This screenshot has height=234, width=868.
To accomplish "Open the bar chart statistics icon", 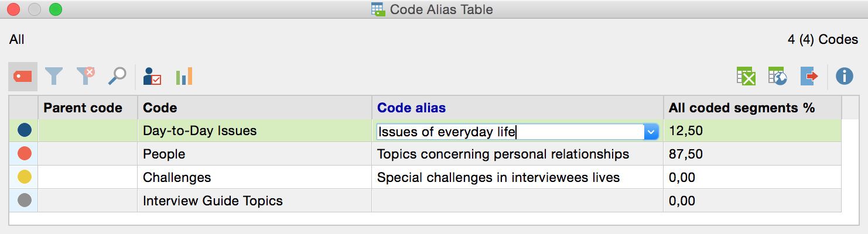I will click(184, 76).
